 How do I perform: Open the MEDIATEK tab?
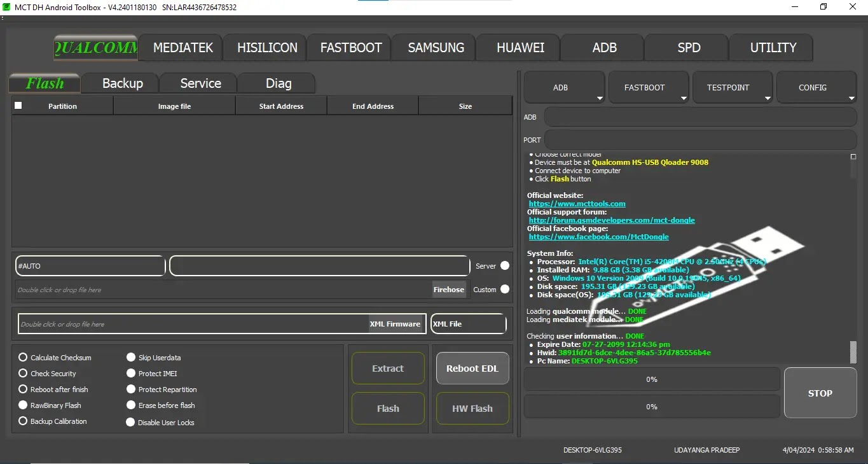tap(183, 48)
